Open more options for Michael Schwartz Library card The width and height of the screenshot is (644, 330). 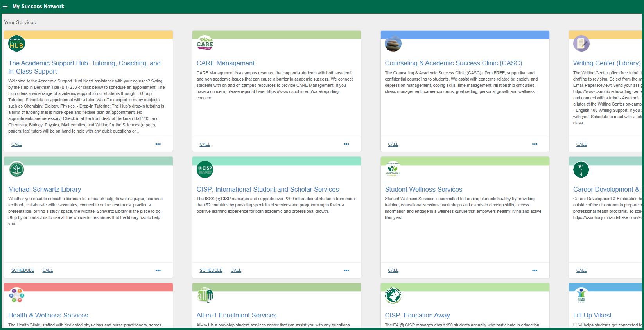158,271
